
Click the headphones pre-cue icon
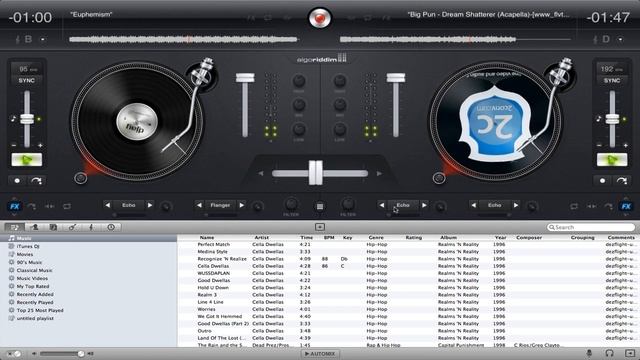pos(609,353)
